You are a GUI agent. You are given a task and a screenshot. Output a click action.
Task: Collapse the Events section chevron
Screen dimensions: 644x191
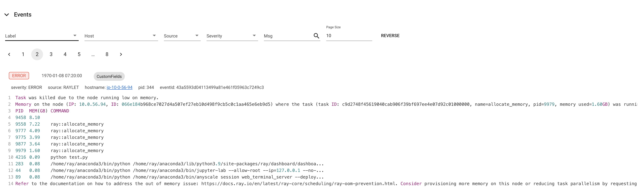click(7, 15)
